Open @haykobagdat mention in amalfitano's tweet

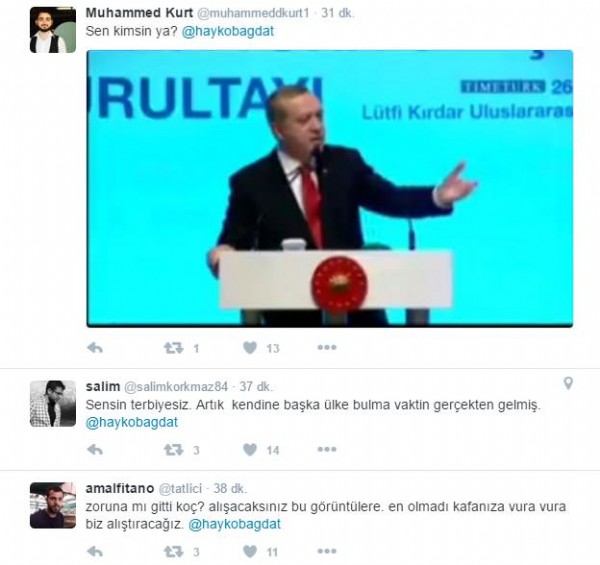(x=235, y=524)
